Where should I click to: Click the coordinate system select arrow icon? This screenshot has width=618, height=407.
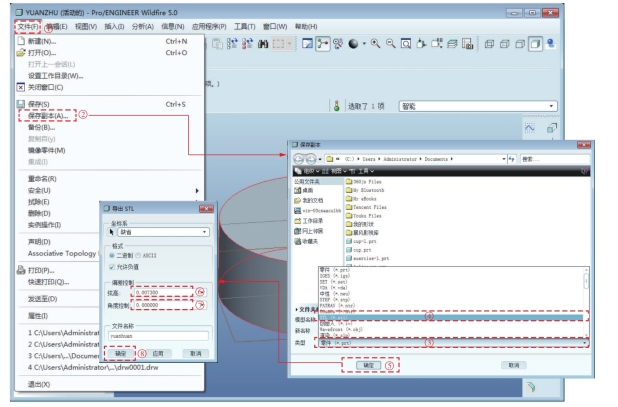112,232
